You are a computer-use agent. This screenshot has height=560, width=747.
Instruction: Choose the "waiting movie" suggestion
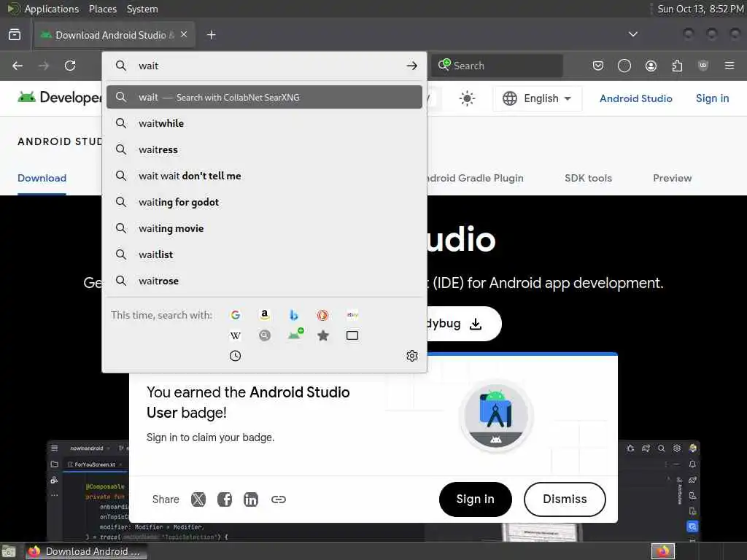[264, 228]
